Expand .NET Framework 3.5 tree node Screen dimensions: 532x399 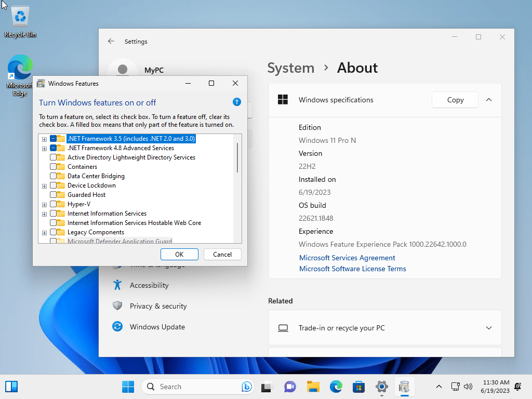tap(44, 139)
